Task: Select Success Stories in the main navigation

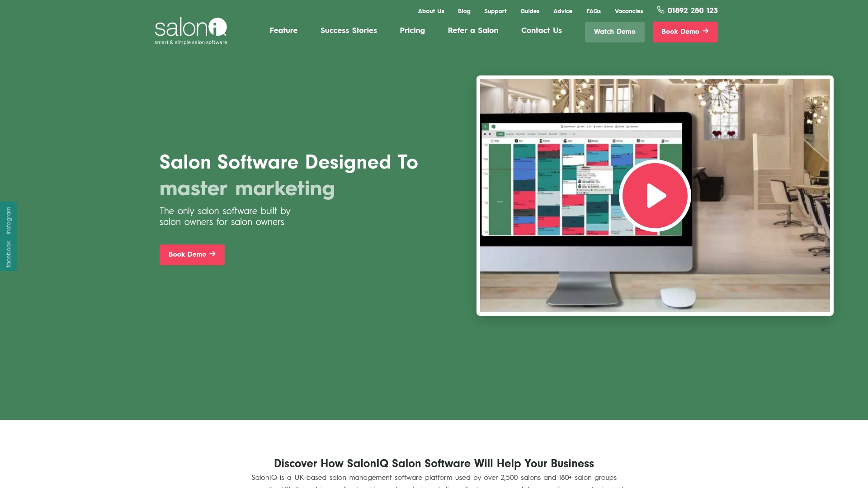Action: 349,30
